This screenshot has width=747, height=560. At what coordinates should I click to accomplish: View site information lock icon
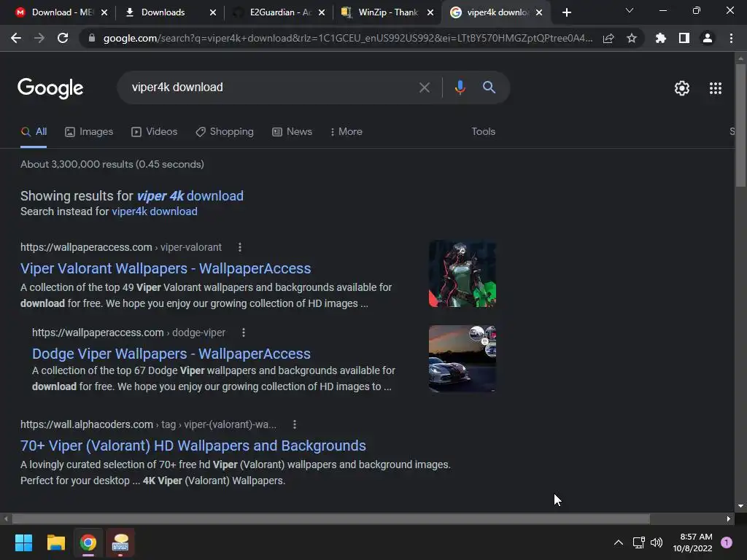[91, 38]
